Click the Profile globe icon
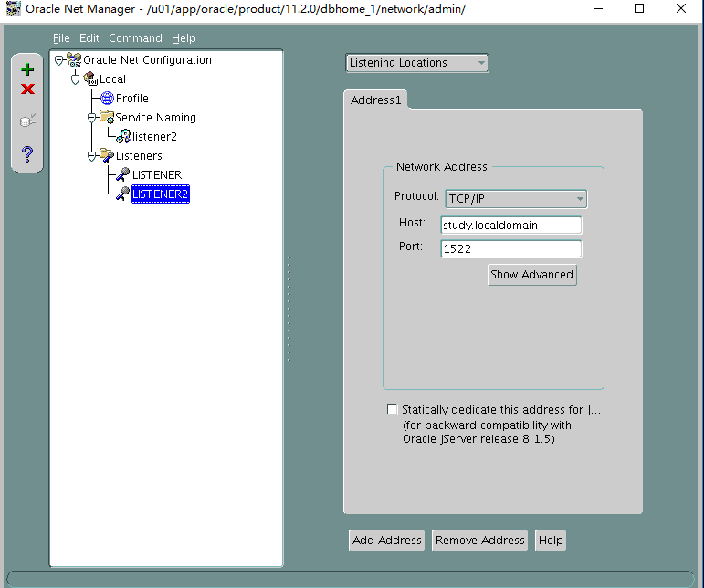 click(108, 98)
